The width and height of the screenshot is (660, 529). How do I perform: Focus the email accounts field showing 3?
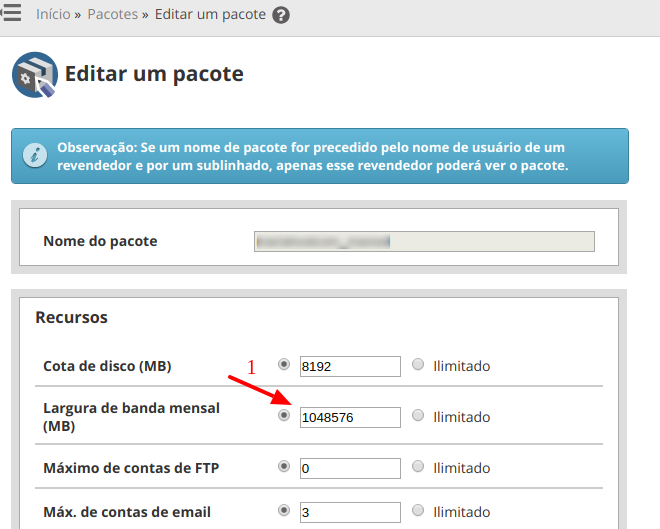349,513
